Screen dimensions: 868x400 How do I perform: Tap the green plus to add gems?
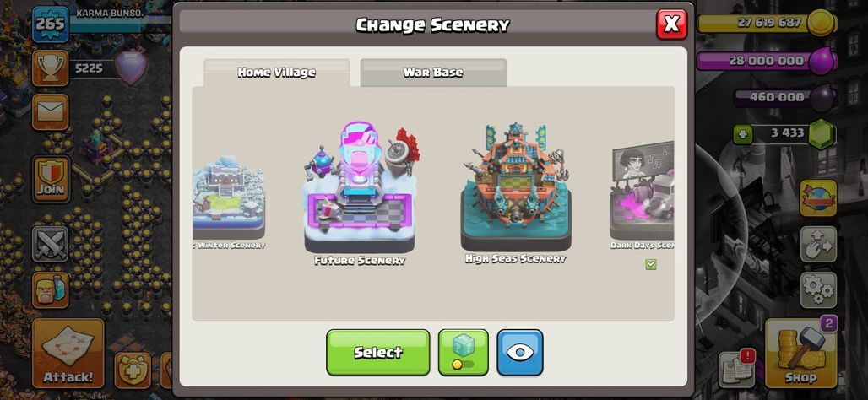743,134
